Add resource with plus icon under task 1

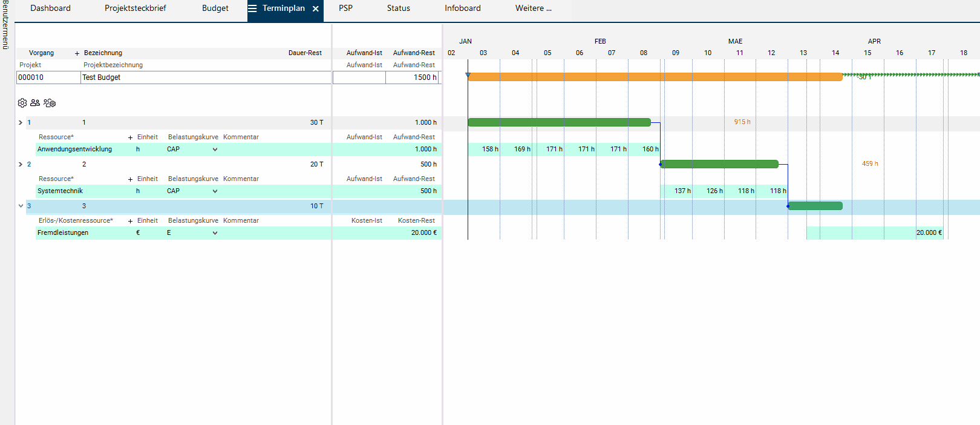pyautogui.click(x=130, y=137)
